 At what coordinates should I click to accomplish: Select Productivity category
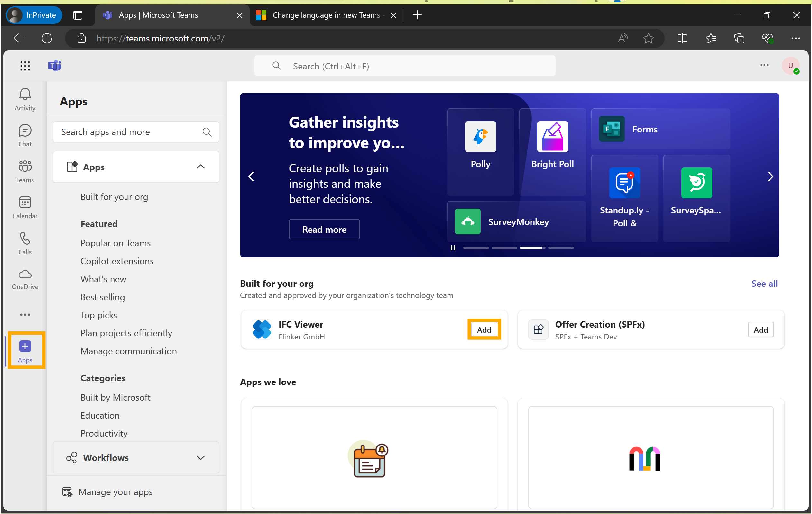(x=104, y=433)
